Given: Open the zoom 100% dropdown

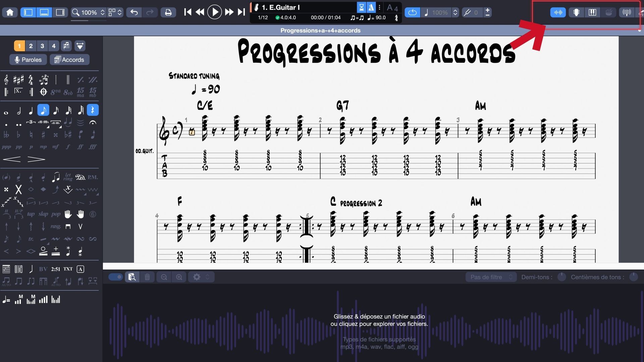Looking at the screenshot, I should [89, 12].
